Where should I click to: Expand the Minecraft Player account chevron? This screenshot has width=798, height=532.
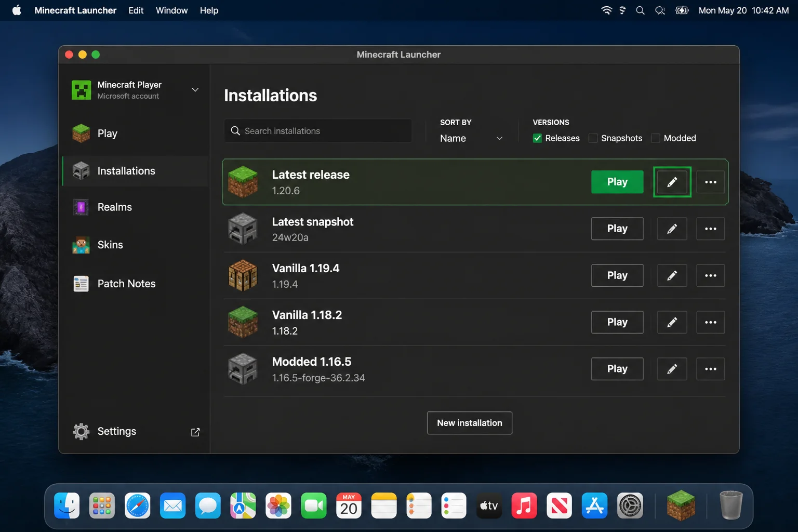[x=195, y=90]
